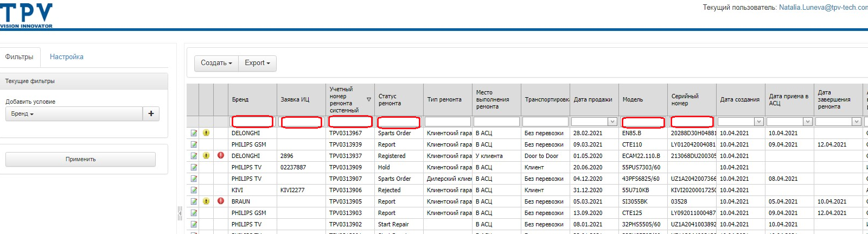Click red alert icon on BRAUN row
The image size is (868, 234).
coord(221,201)
